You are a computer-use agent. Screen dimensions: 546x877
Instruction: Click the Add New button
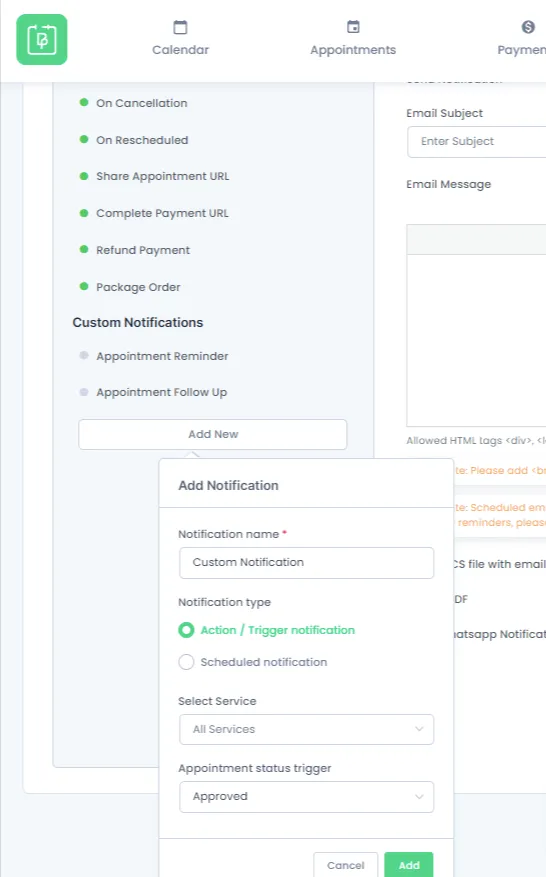pos(213,435)
